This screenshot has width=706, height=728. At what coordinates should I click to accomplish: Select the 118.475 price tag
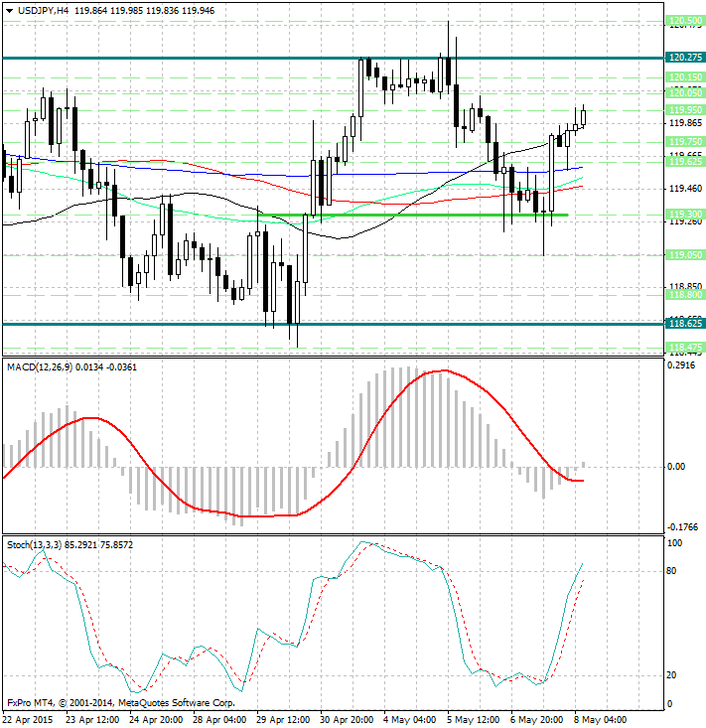[x=686, y=348]
